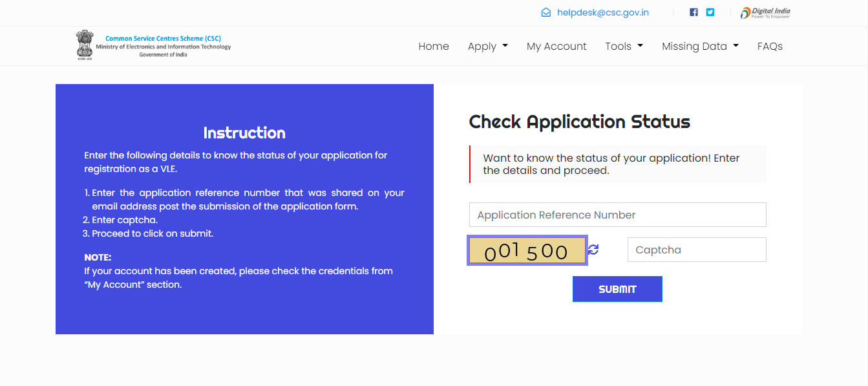
Task: Click the Common Service Centres Scheme title
Action: point(163,39)
